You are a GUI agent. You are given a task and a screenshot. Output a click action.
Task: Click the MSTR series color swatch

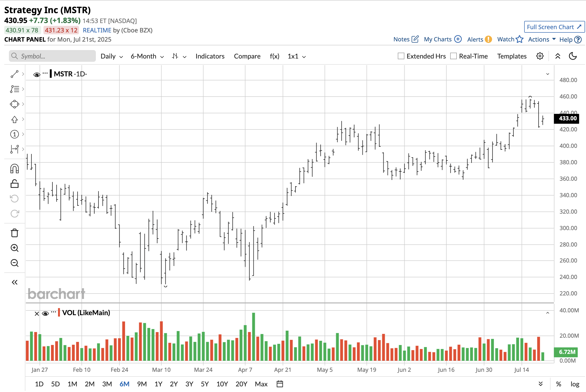[x=51, y=74]
